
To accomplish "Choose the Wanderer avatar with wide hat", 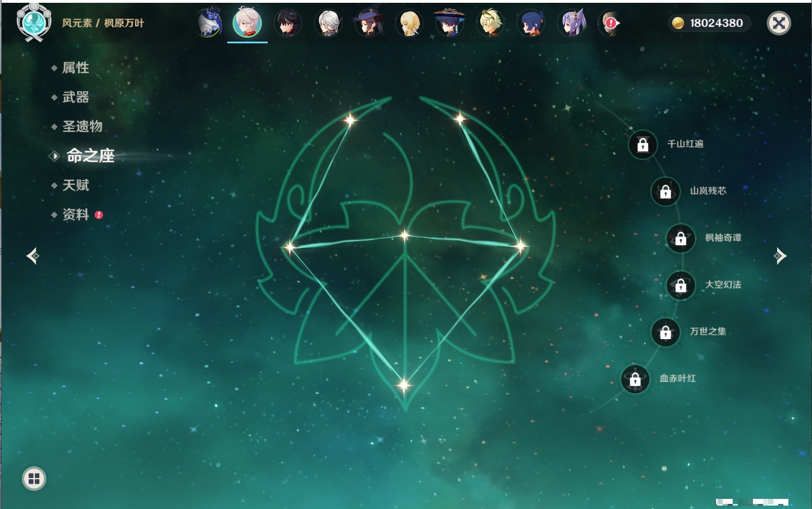I will pyautogui.click(x=449, y=23).
